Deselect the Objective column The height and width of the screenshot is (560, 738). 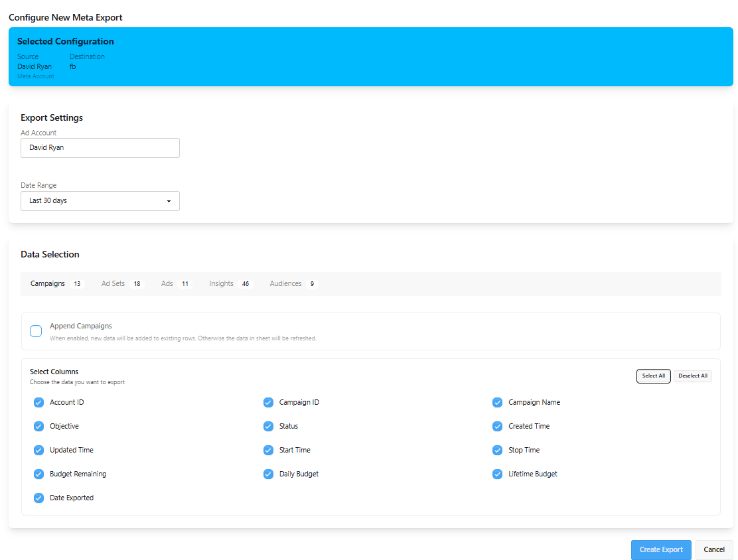click(x=38, y=426)
